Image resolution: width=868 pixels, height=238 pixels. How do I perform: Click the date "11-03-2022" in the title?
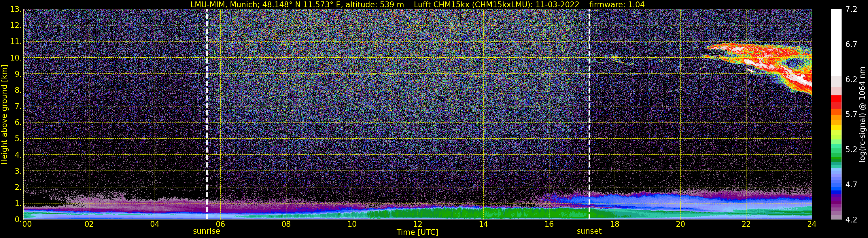tap(557, 4)
